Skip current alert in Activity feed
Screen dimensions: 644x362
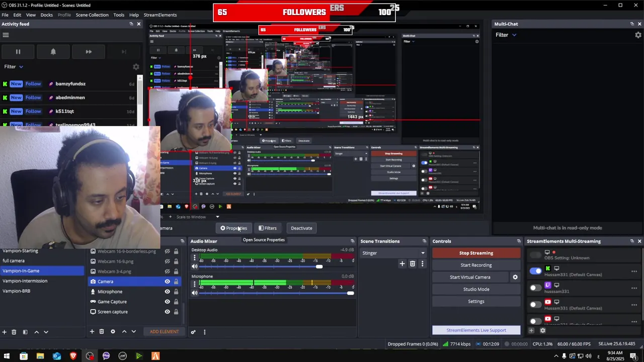coord(89,51)
